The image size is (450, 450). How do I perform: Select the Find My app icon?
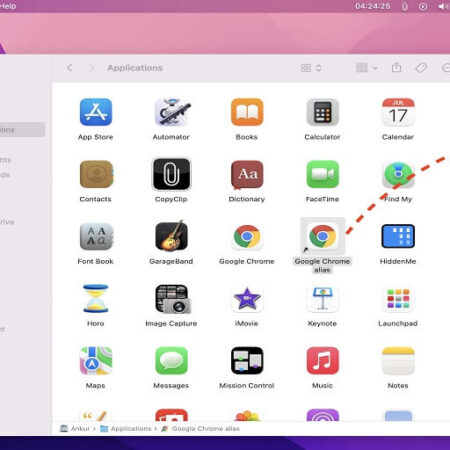tap(398, 174)
